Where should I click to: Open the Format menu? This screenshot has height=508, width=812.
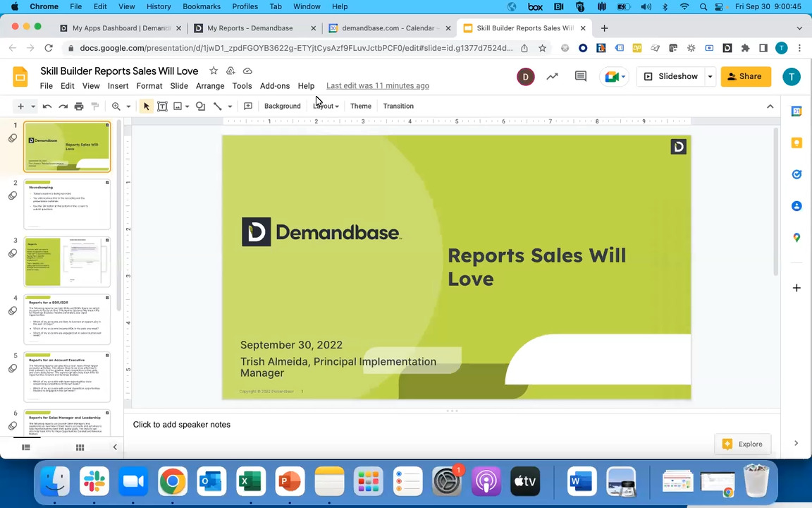(x=149, y=86)
